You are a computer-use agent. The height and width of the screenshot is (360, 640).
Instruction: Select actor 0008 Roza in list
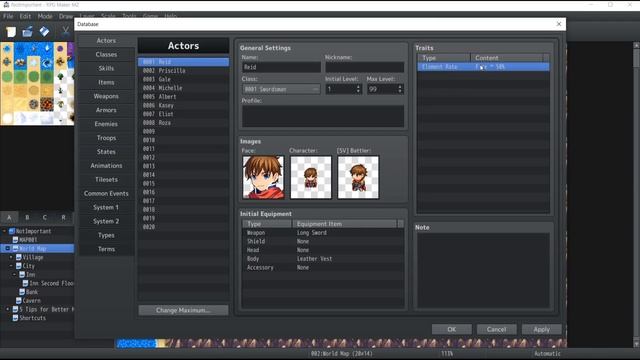183,122
